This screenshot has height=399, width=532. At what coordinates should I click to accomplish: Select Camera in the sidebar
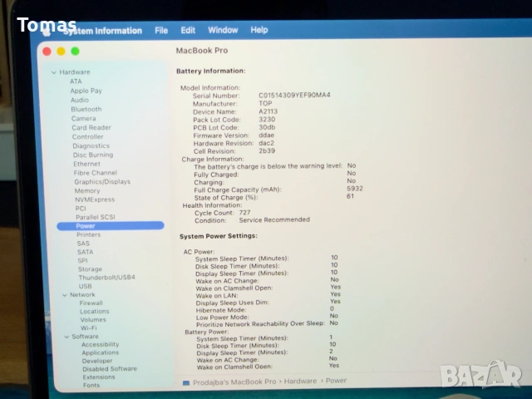[83, 118]
